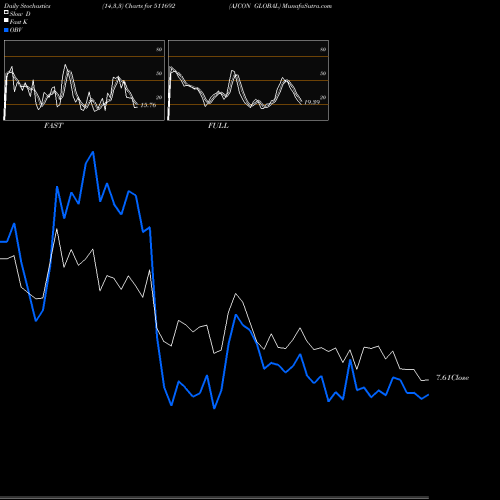Click the horizontal bar at chart bottom

[214, 498]
